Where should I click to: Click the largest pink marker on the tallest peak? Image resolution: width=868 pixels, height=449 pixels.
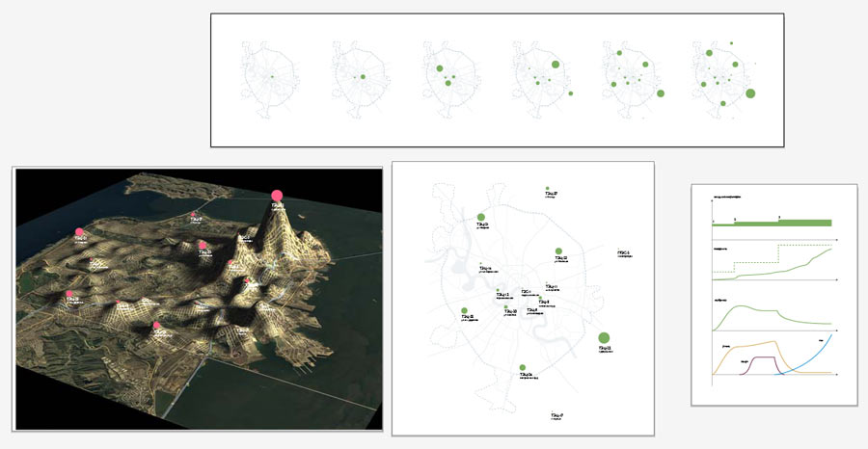pyautogui.click(x=277, y=195)
